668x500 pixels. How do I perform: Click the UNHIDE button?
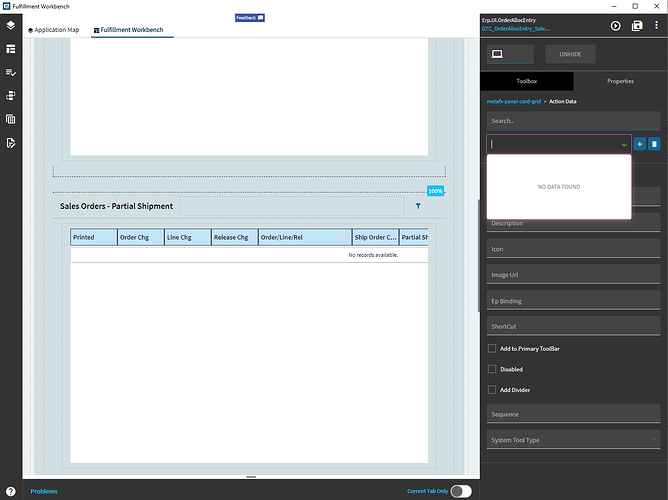click(x=570, y=54)
